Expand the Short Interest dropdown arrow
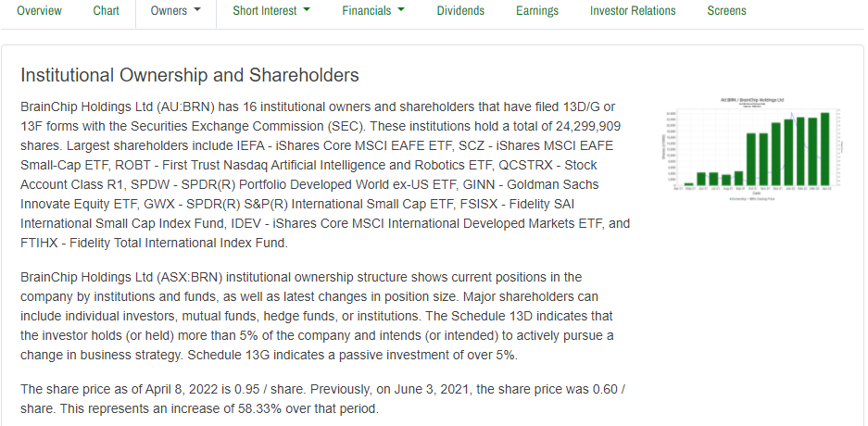Image resolution: width=868 pixels, height=426 pixels. [307, 11]
